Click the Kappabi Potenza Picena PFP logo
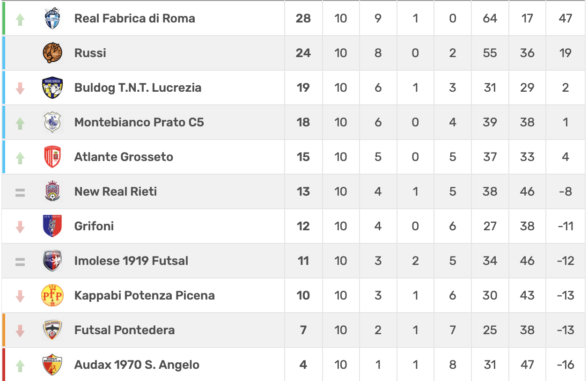 pyautogui.click(x=52, y=295)
